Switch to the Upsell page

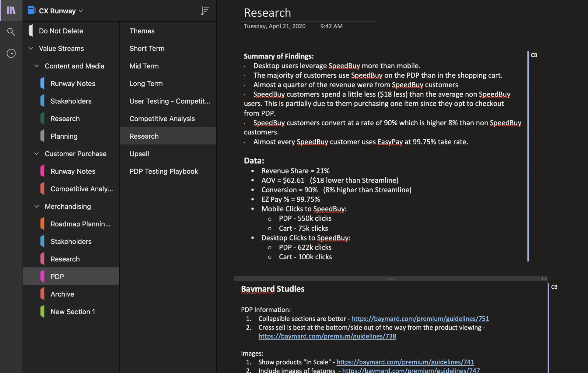point(139,154)
